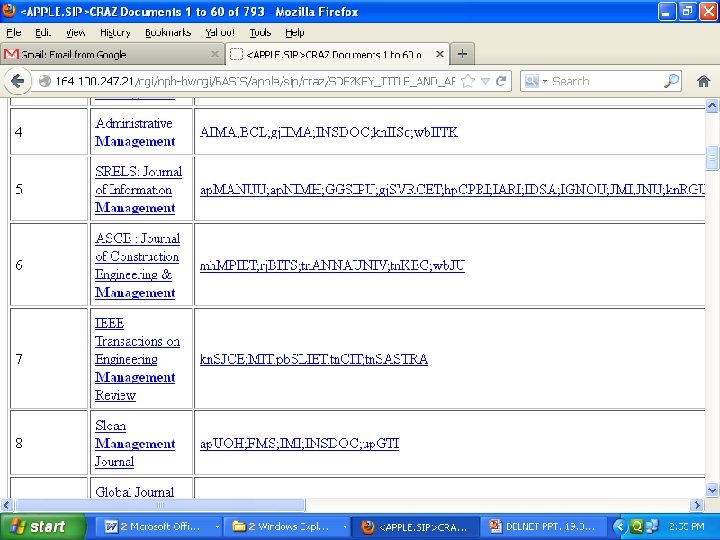Screen dimensions: 720x540
Task: Expand hidden system tray icons arrow
Action: coord(620,527)
